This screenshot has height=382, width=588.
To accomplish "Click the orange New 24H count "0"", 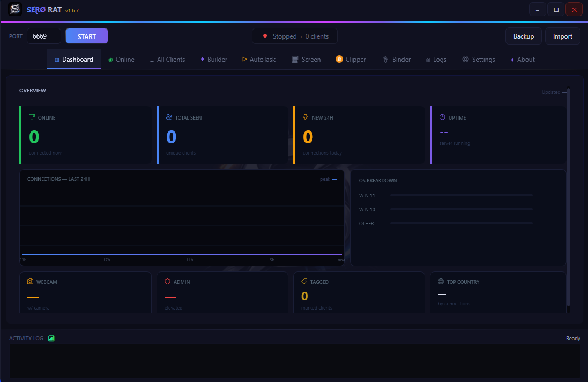I will pos(308,137).
